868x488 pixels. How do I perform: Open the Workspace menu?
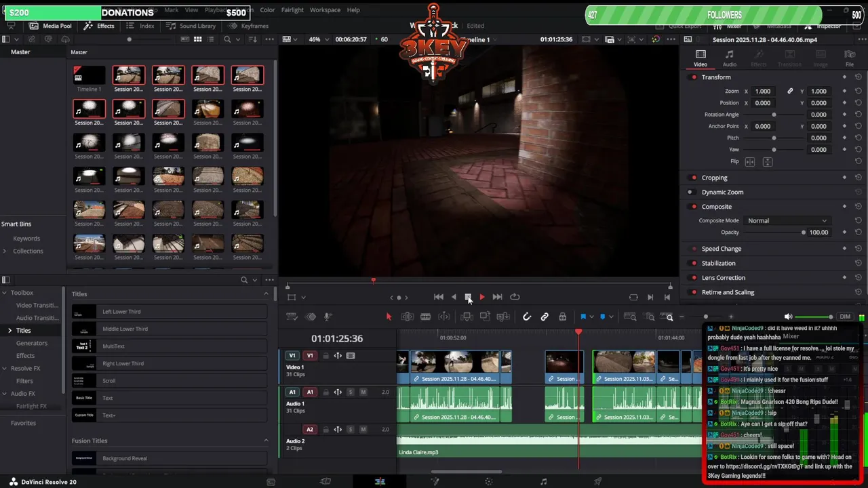pos(325,10)
